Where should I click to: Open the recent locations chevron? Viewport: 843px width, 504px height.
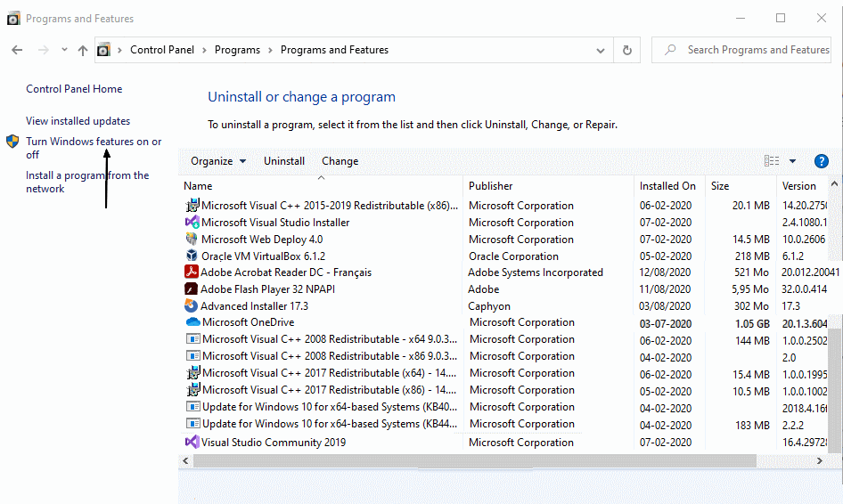64,50
